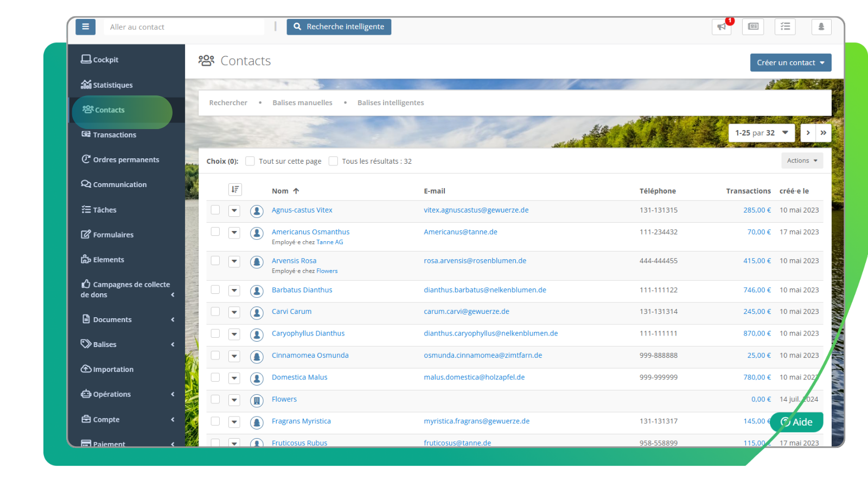Open the megaphone notifications icon
Screen dimensions: 868x488
click(x=722, y=27)
